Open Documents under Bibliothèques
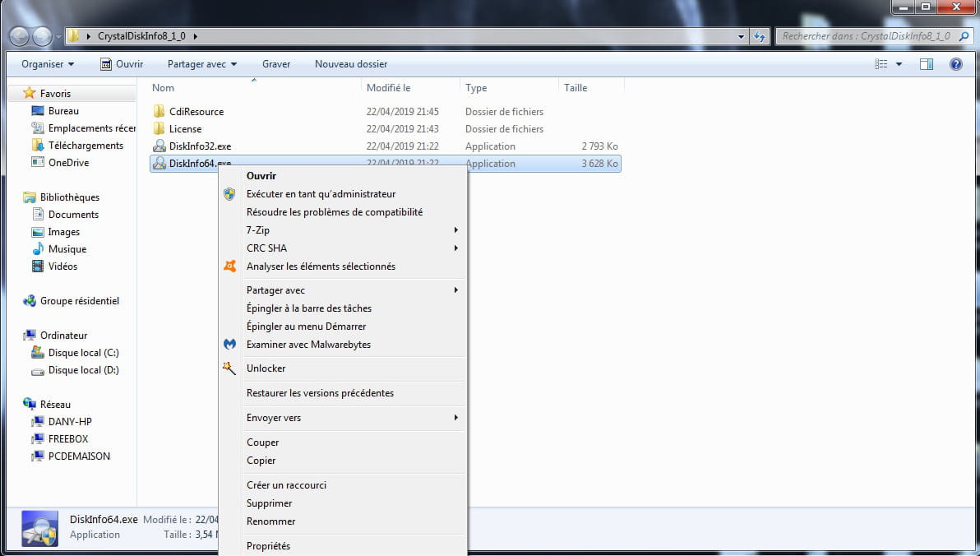 coord(73,215)
